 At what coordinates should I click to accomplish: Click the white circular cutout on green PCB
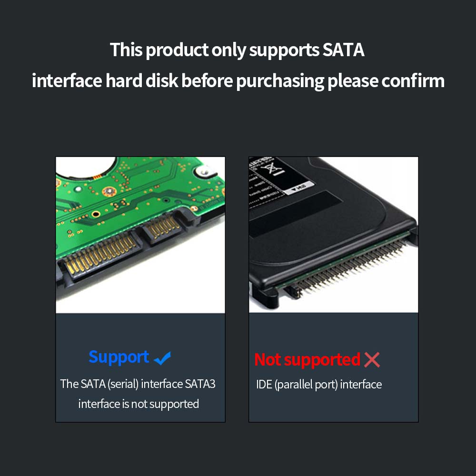click(x=86, y=166)
